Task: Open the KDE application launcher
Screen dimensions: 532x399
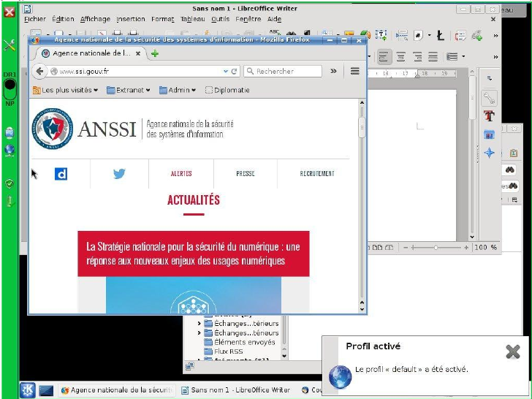Action: click(x=28, y=389)
